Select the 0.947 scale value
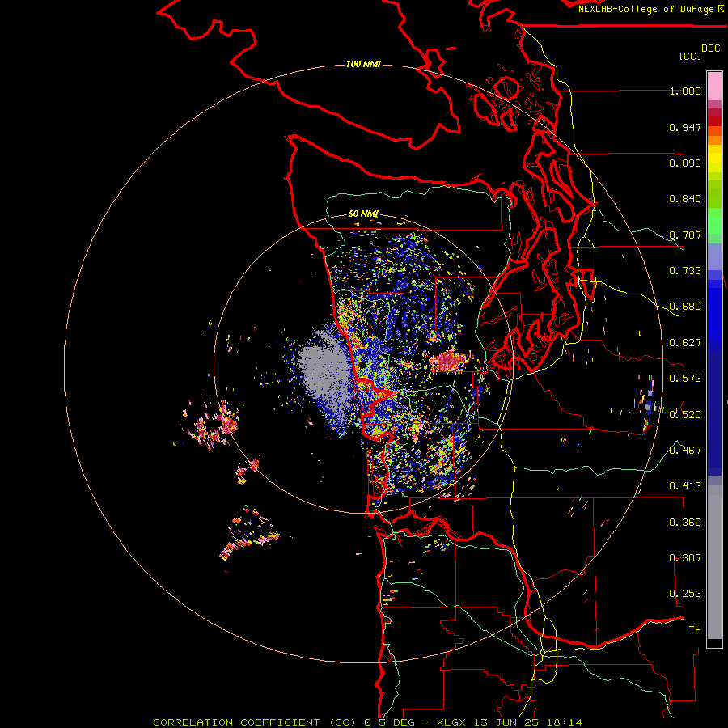This screenshot has height=728, width=728. coord(685,127)
